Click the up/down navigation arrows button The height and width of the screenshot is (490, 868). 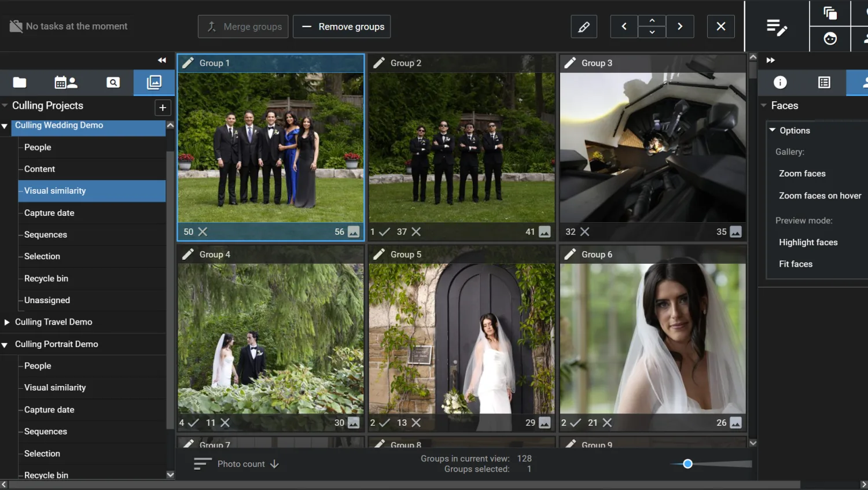[652, 27]
